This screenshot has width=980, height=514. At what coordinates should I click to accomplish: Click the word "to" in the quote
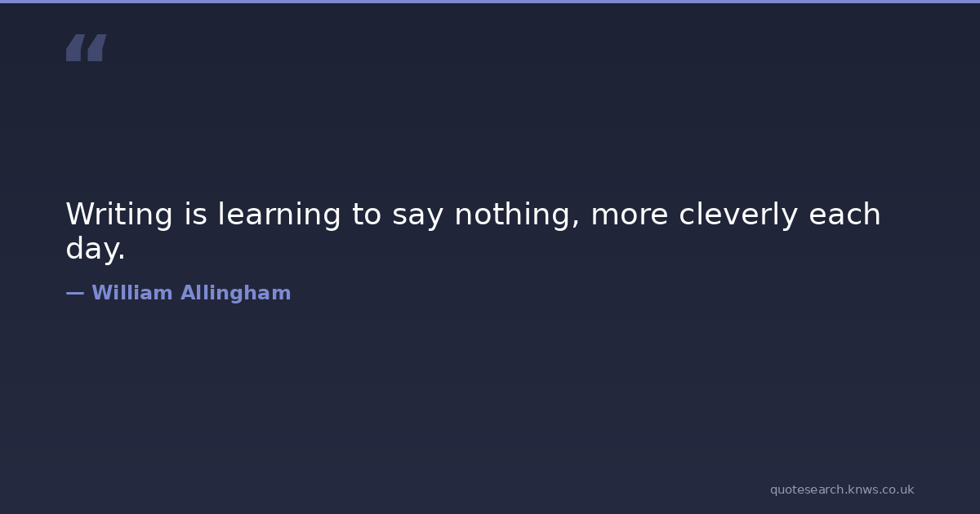click(x=367, y=215)
